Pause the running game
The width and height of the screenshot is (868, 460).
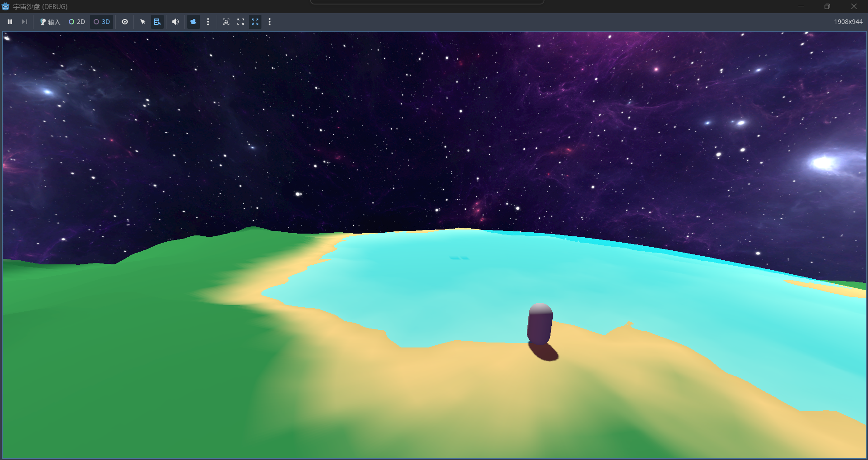10,22
